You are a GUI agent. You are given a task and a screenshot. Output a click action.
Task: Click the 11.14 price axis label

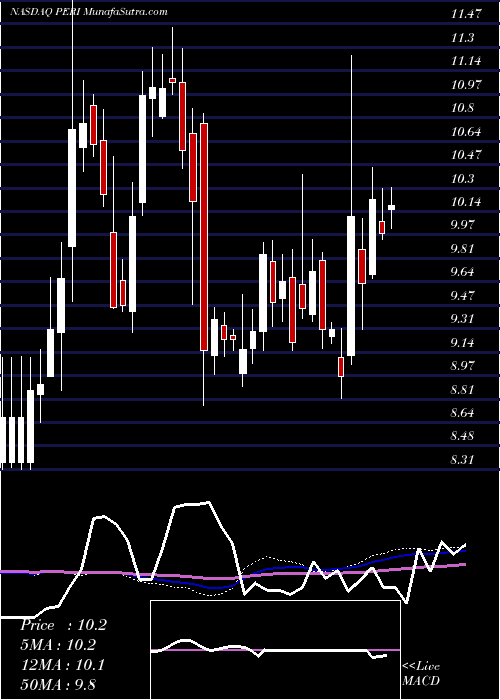tap(467, 61)
